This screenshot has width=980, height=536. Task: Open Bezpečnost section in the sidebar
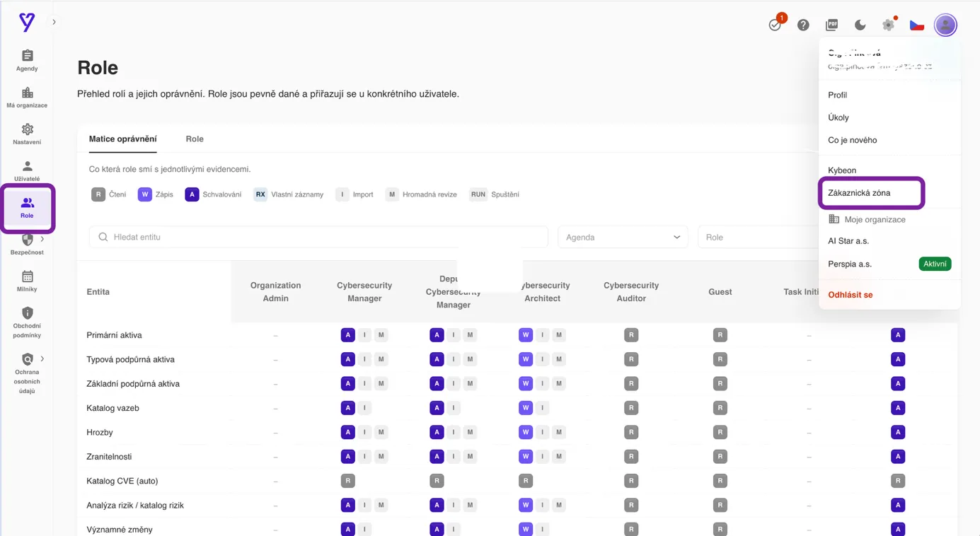pos(27,245)
